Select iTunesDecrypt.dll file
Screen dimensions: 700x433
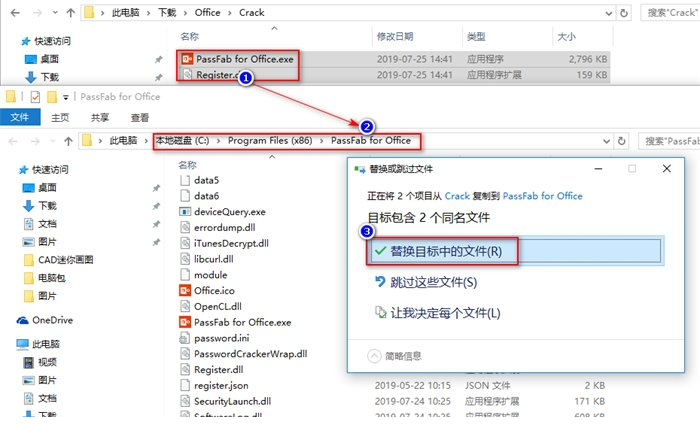tap(231, 243)
